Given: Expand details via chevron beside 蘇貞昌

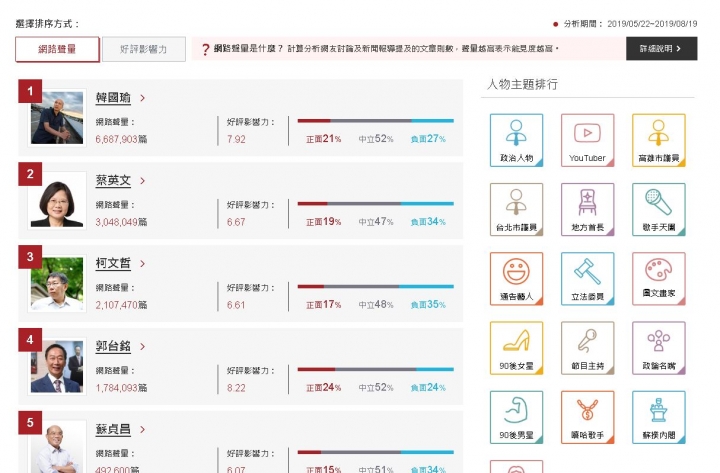Looking at the screenshot, I should [x=142, y=429].
